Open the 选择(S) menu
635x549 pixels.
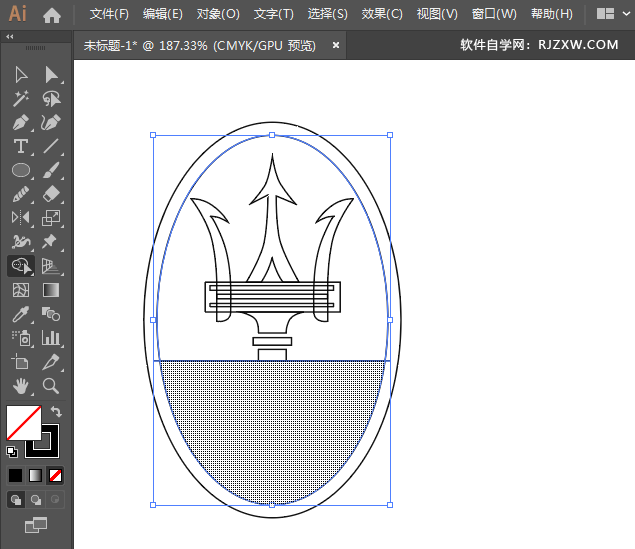(327, 14)
